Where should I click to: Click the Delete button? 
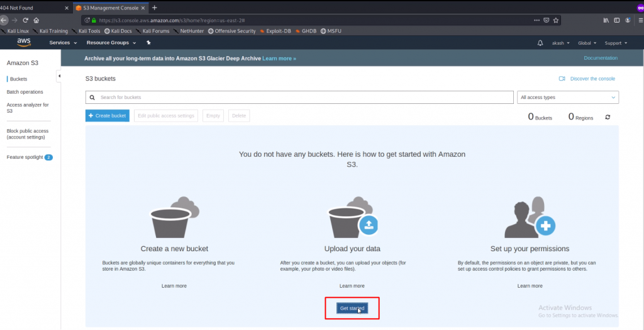(x=239, y=116)
